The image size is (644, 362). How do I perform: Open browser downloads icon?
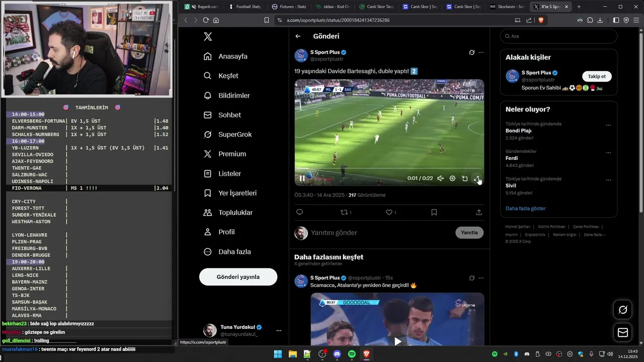[x=600, y=20]
